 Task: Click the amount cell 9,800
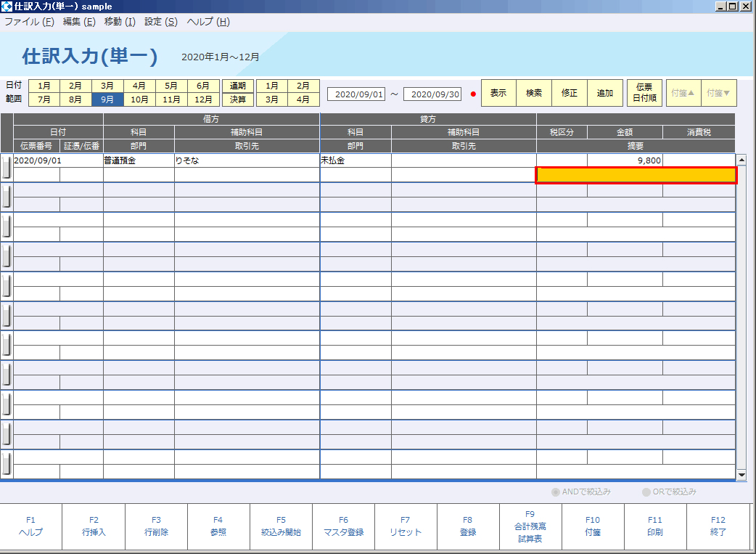[x=625, y=160]
